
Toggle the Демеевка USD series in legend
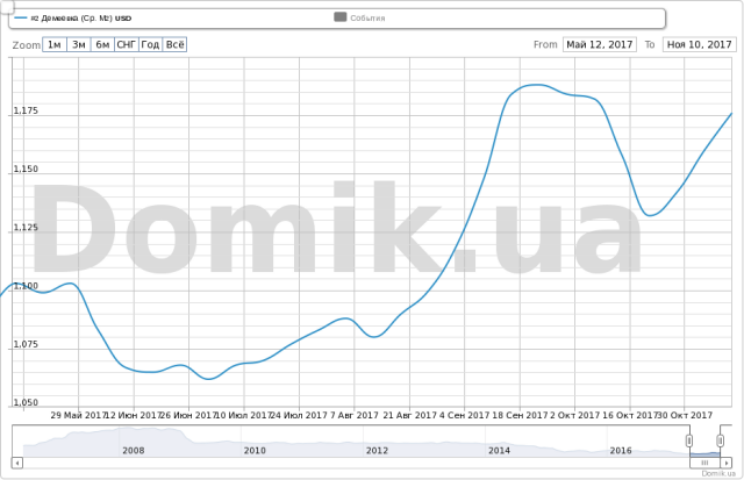(x=73, y=18)
